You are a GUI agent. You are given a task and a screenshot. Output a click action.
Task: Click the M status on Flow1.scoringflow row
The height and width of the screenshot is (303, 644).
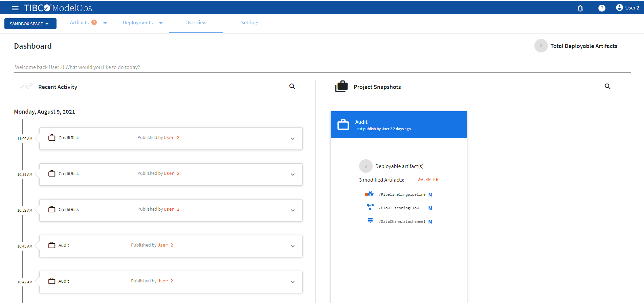click(x=430, y=208)
